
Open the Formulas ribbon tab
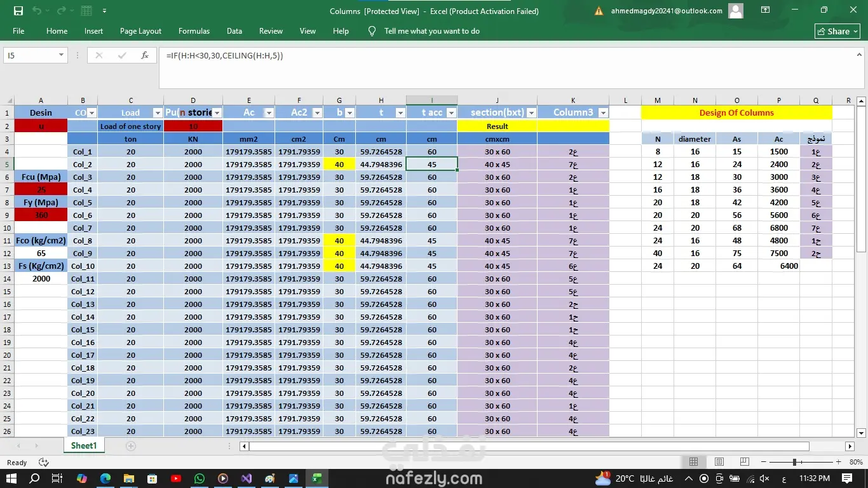(x=194, y=31)
